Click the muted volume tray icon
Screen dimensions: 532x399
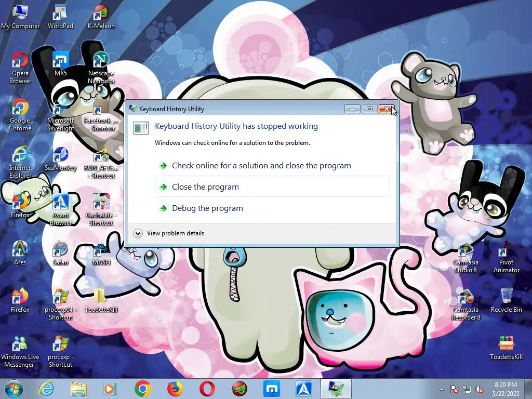(480, 389)
